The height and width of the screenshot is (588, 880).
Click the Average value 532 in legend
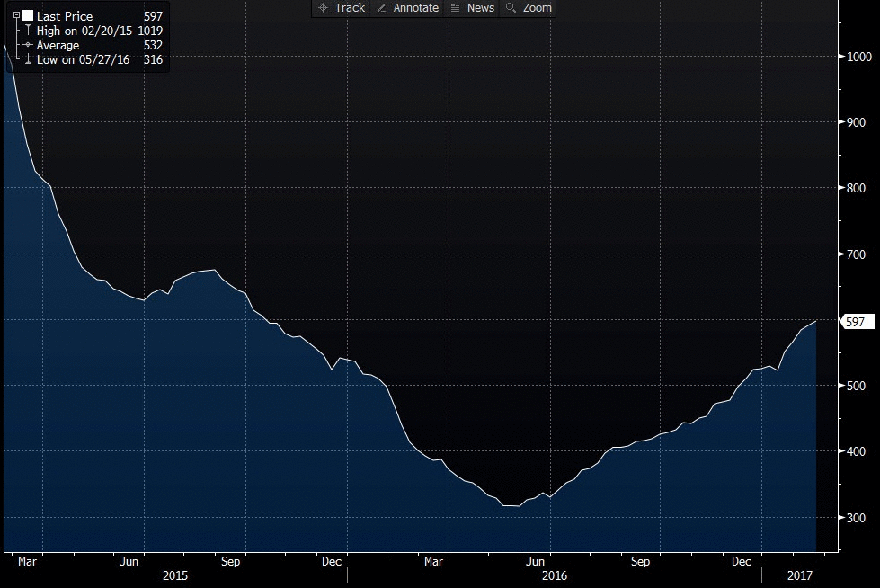tap(153, 45)
